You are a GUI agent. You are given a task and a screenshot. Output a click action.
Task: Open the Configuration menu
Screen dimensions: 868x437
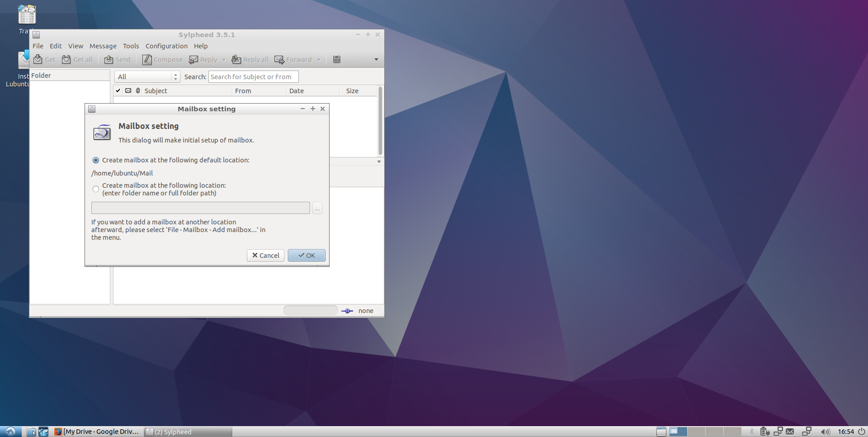click(x=166, y=46)
